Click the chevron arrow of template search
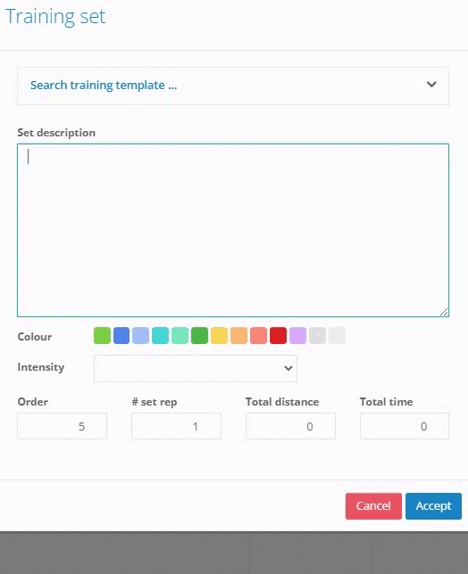The width and height of the screenshot is (468, 574). pyautogui.click(x=431, y=85)
